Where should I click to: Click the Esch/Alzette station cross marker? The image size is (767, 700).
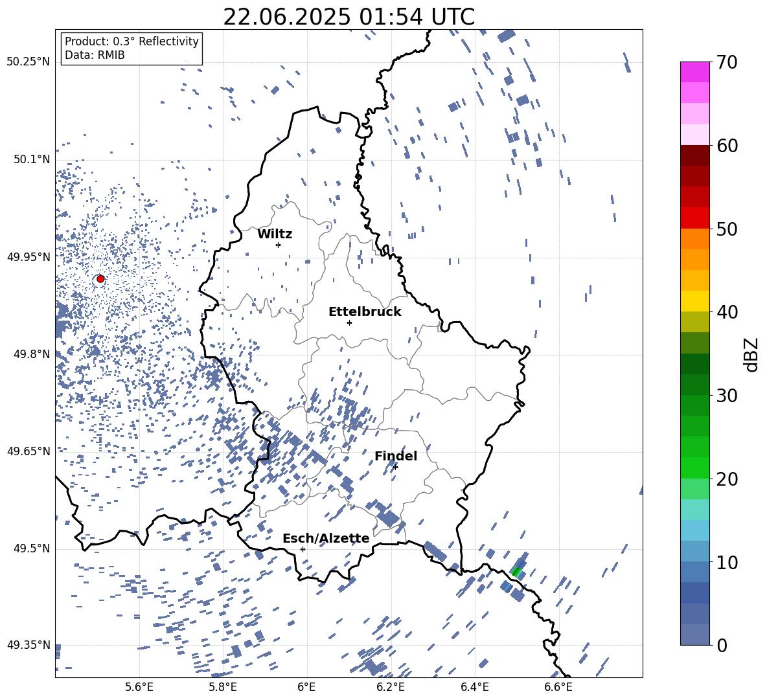[303, 549]
